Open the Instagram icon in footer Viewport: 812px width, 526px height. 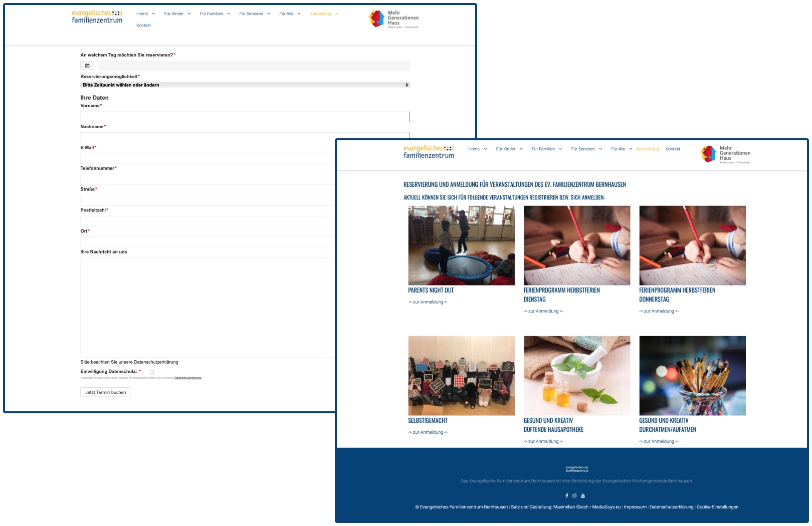(574, 495)
